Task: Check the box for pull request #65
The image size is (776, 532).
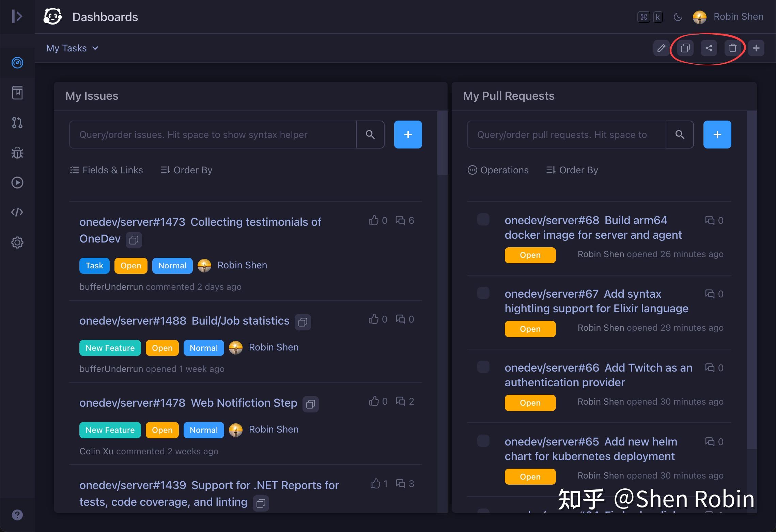Action: [x=483, y=441]
